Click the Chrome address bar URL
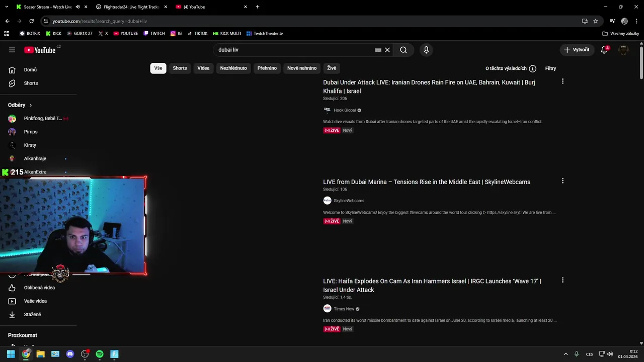 pyautogui.click(x=100, y=21)
